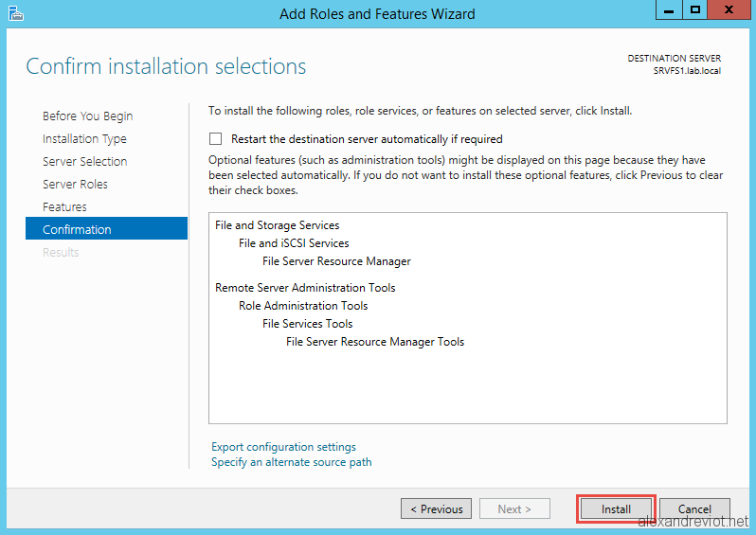Select File Server Resource Manager entry

336,261
